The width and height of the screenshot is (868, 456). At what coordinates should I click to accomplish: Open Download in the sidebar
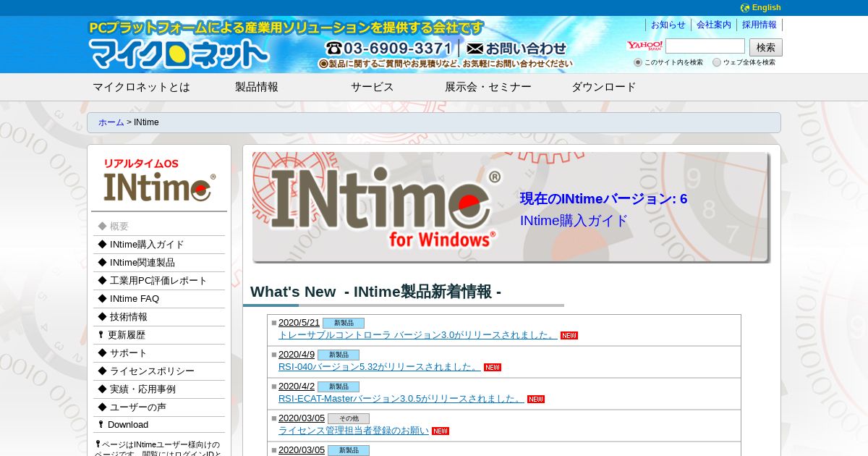(x=159, y=425)
